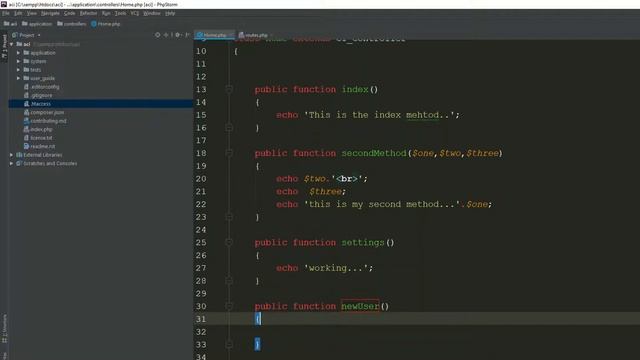Expand the application folder
640x360 pixels.
pos(18,53)
